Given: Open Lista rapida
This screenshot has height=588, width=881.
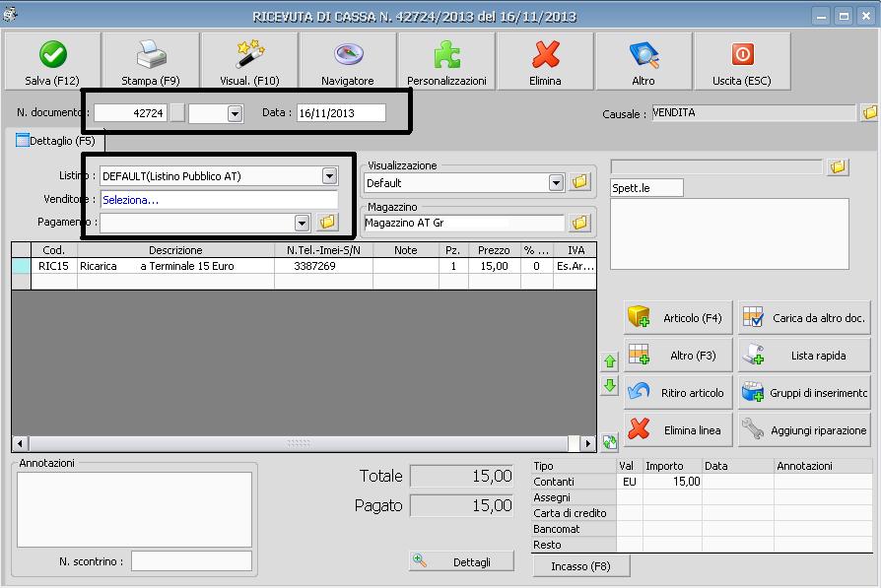Looking at the screenshot, I should [804, 355].
